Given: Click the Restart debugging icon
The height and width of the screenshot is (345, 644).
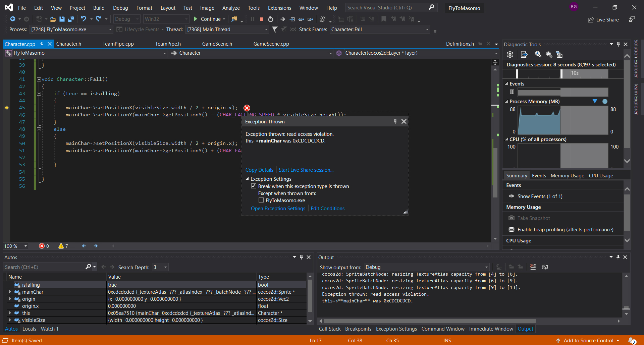Looking at the screenshot, I should [x=271, y=19].
